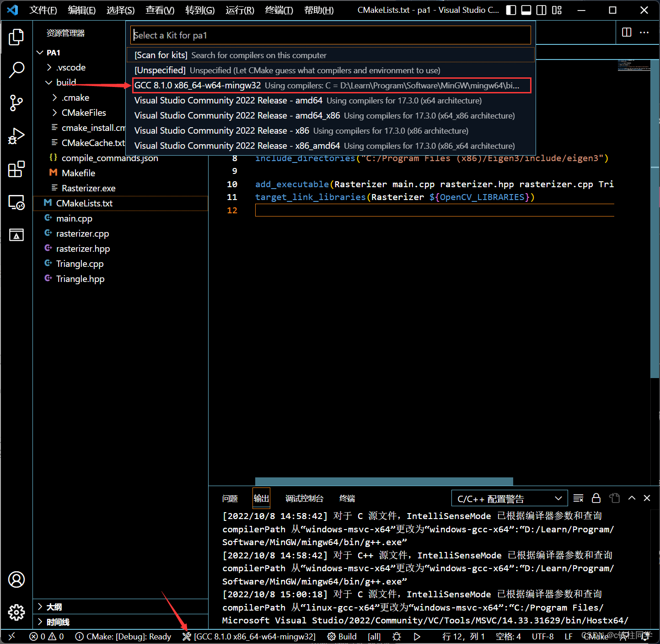This screenshot has width=660, height=644.
Task: Open the Source Control view
Action: click(x=16, y=103)
